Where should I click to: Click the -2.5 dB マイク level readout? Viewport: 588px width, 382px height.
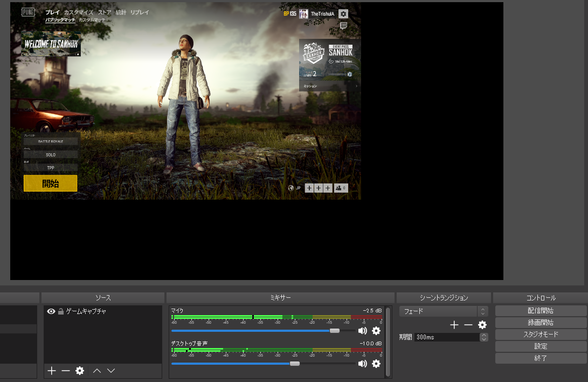point(372,311)
